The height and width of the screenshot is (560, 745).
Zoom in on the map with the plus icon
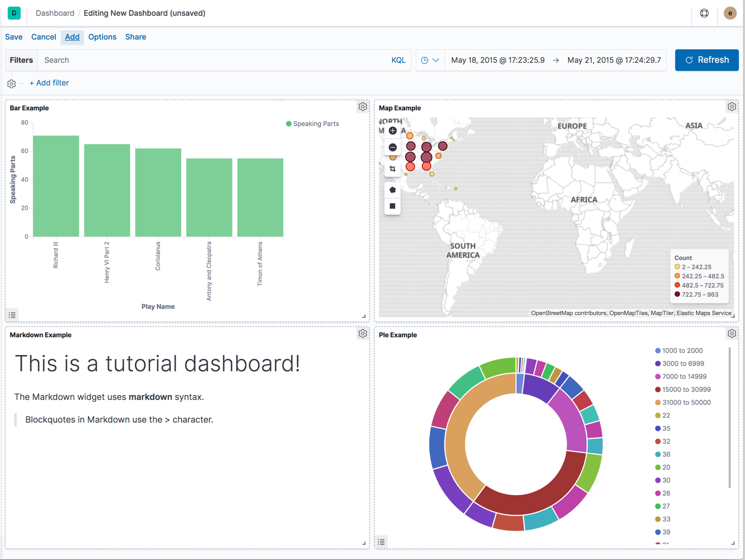tap(393, 130)
